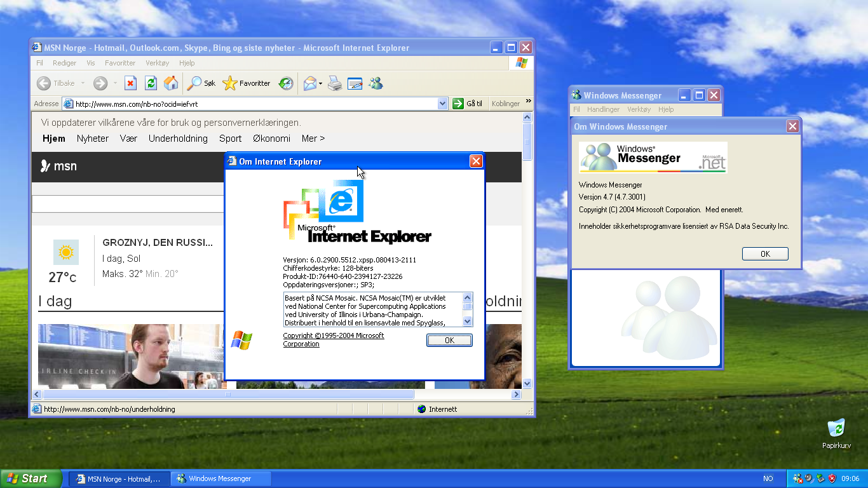Open the Handlinger menu in Windows Messenger
The width and height of the screenshot is (868, 488).
[x=602, y=109]
